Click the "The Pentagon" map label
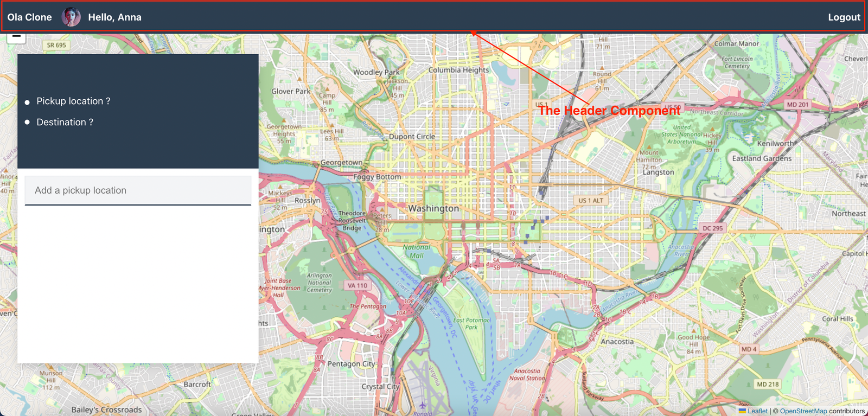 pos(368,306)
